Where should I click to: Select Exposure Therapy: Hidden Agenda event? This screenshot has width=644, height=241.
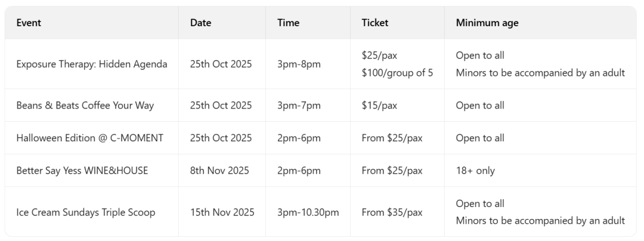tap(92, 64)
